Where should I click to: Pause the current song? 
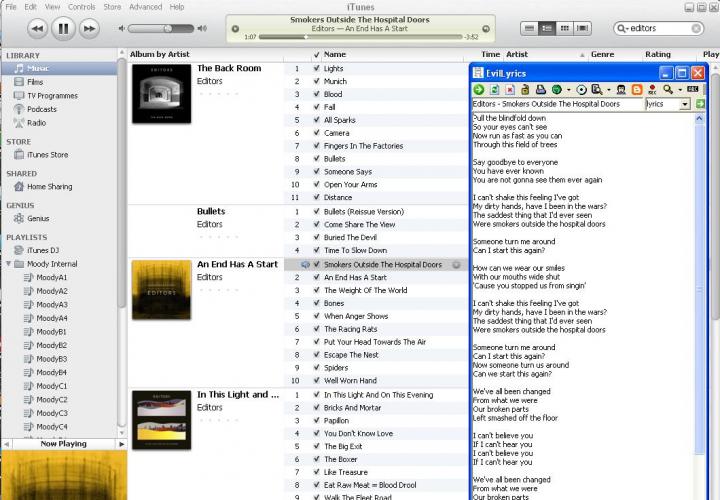click(63, 28)
